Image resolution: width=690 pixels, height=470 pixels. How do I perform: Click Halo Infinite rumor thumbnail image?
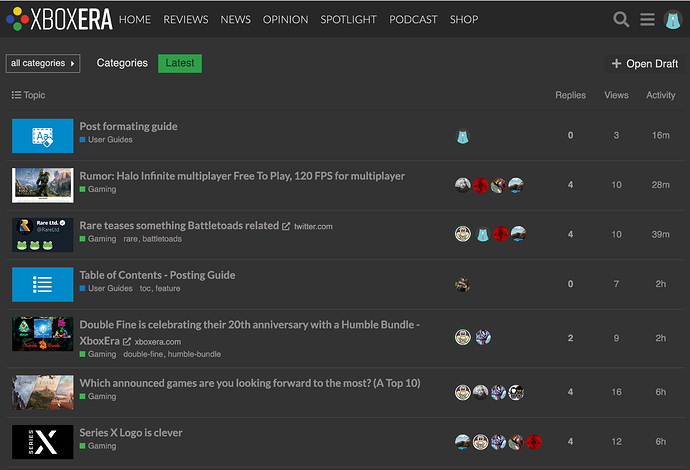43,185
